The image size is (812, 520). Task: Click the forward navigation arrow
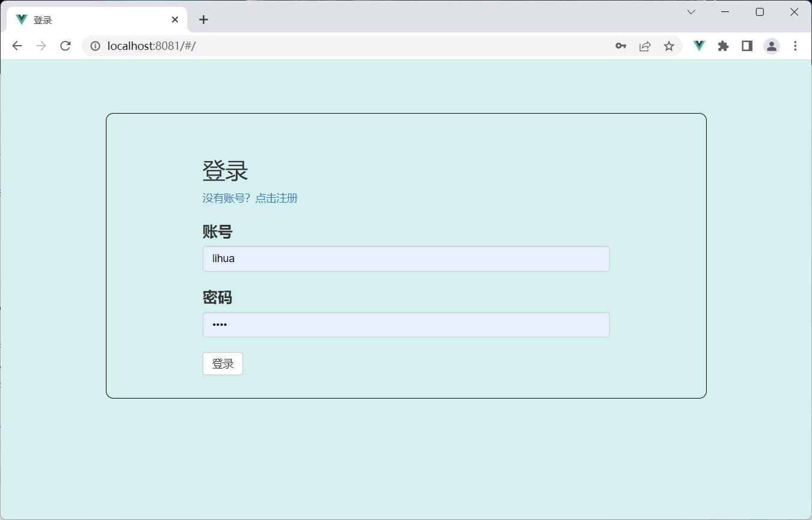click(41, 46)
